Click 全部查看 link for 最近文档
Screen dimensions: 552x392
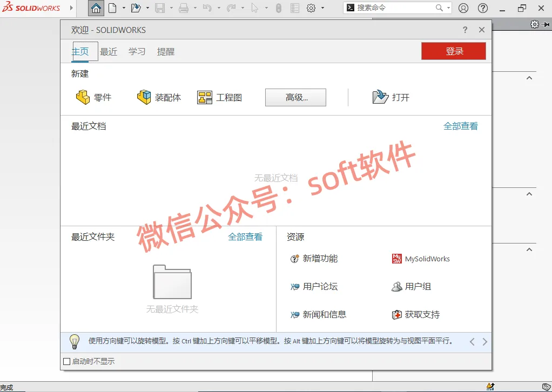pos(461,126)
